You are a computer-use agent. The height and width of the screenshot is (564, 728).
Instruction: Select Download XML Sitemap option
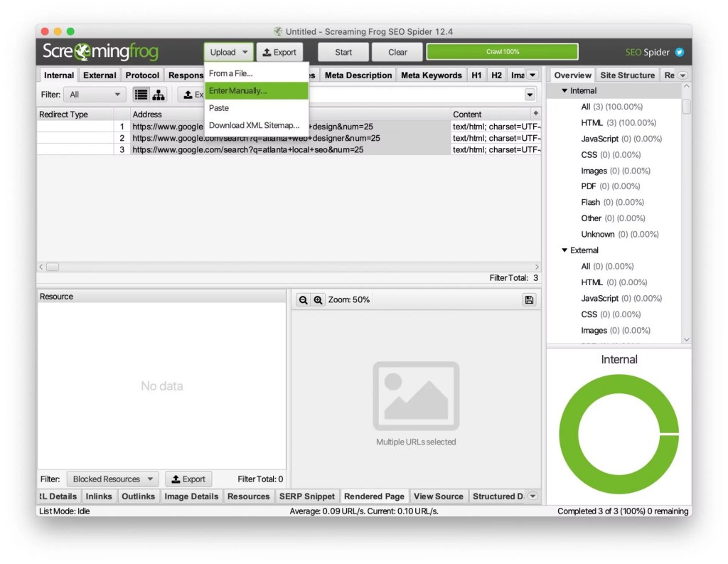click(256, 125)
